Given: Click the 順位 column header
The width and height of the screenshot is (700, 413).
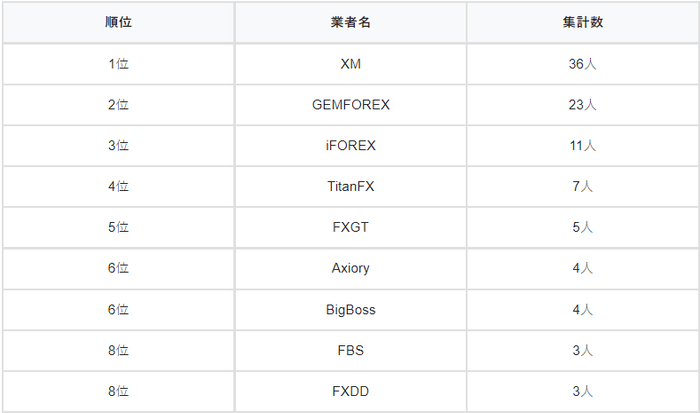Looking at the screenshot, I should (x=118, y=22).
